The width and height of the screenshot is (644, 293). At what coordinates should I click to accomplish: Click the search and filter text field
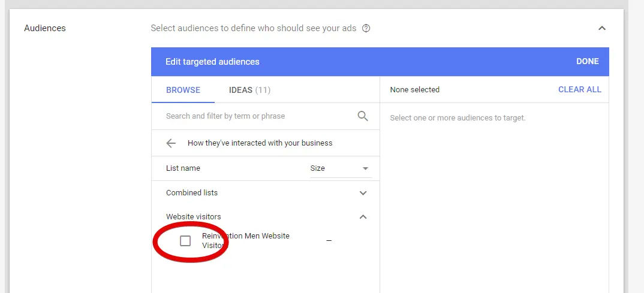(258, 116)
